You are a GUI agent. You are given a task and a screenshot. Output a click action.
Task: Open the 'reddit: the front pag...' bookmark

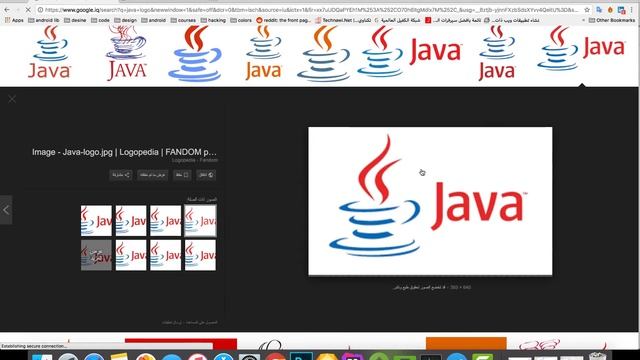[x=284, y=20]
